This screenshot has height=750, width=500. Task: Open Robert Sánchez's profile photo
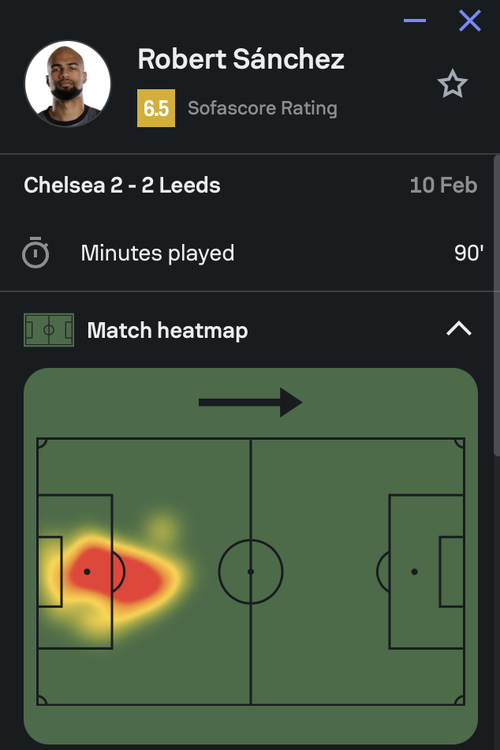(68, 84)
